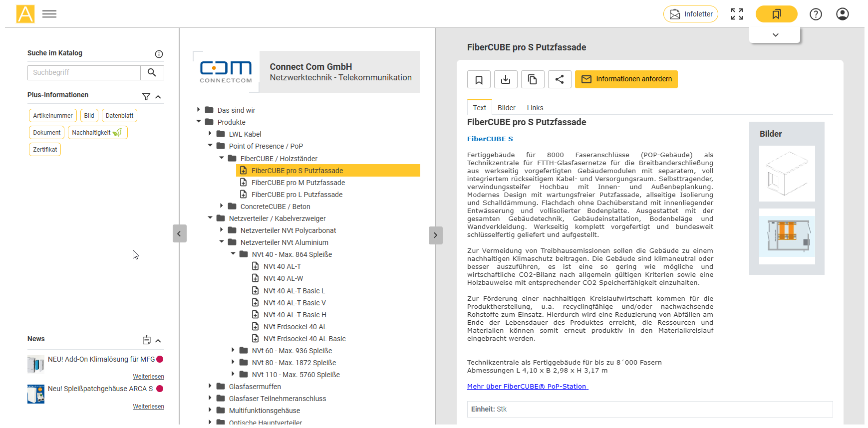This screenshot has height=428, width=868.
Task: Toggle the Datenblatt filter chip
Action: point(119,116)
